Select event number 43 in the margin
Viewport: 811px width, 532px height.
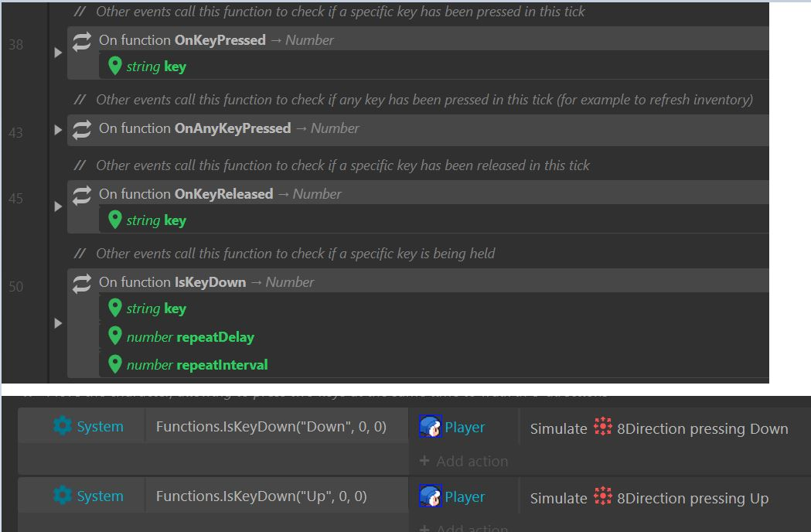click(x=15, y=133)
